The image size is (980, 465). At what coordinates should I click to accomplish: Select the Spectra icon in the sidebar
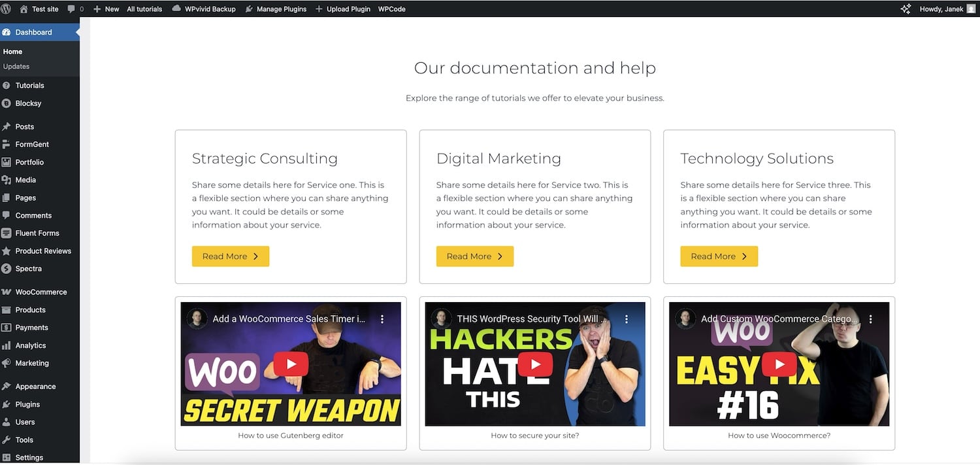[x=7, y=268]
